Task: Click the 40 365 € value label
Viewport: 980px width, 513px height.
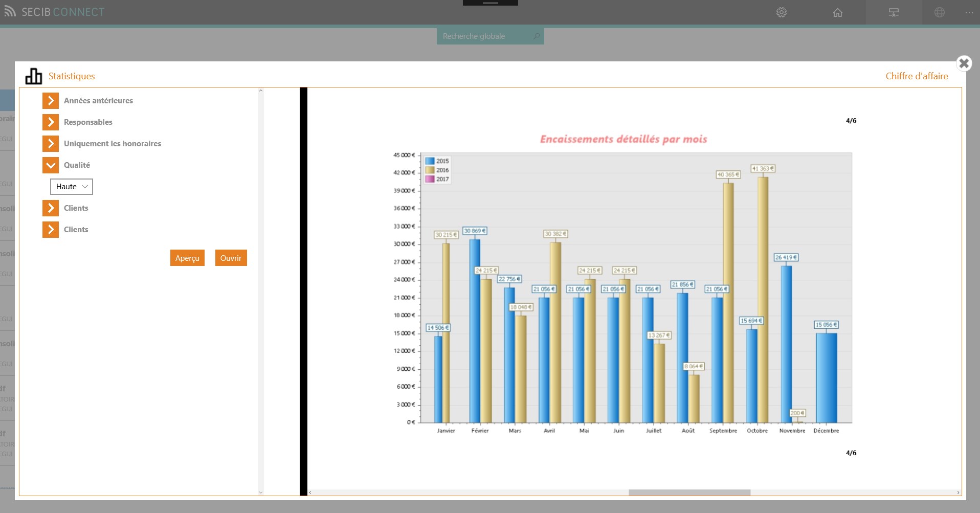Action: click(728, 174)
